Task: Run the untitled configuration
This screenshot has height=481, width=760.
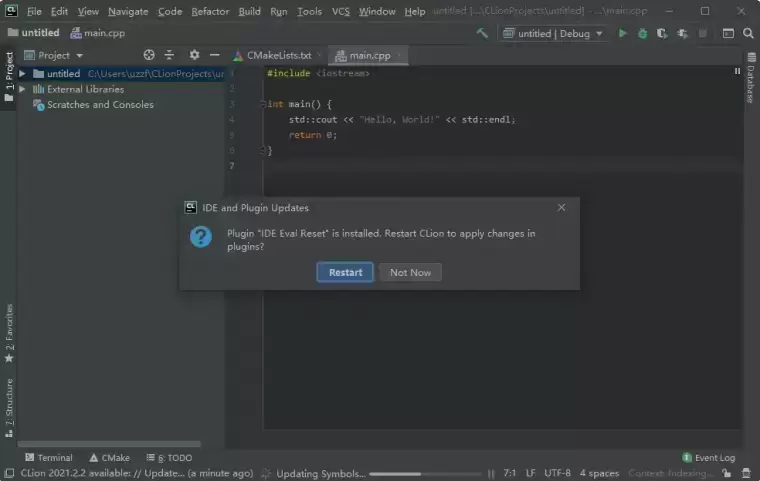Action: click(x=622, y=33)
